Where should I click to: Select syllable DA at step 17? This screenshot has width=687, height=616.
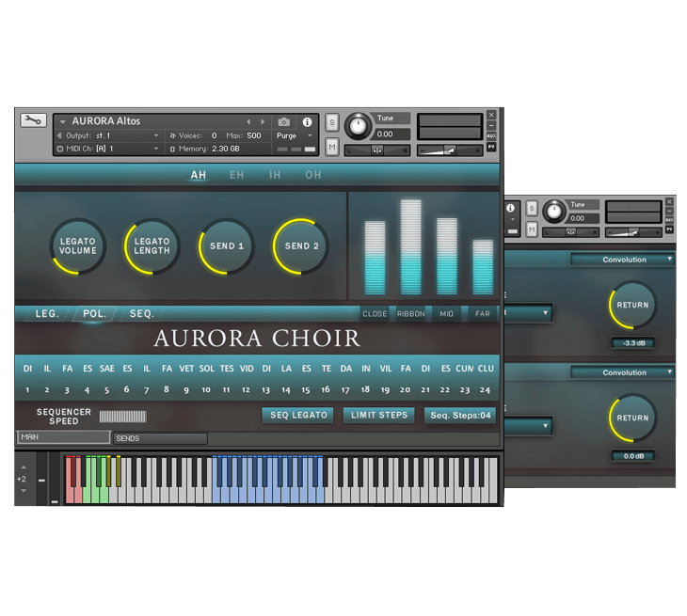(345, 369)
